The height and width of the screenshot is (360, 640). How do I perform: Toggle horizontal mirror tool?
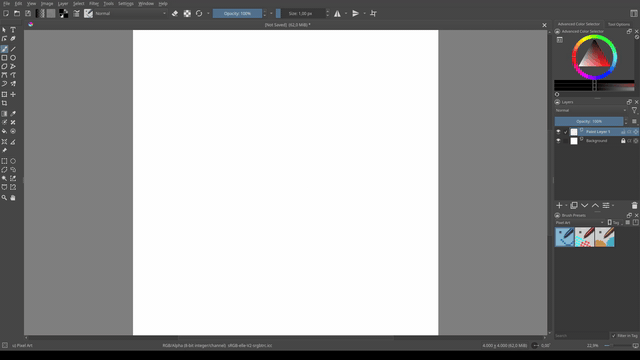[337, 13]
